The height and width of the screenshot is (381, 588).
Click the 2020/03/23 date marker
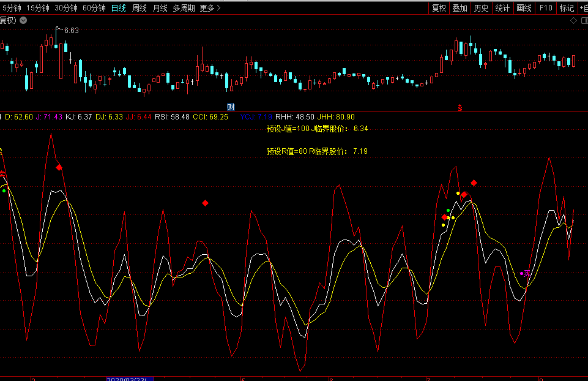[x=129, y=379]
